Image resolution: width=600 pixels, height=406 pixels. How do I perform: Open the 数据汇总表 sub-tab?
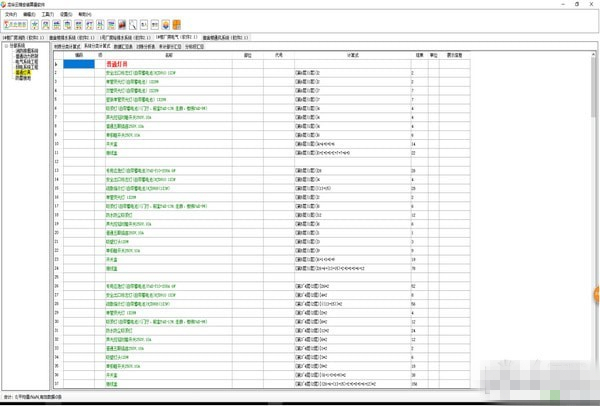123,47
